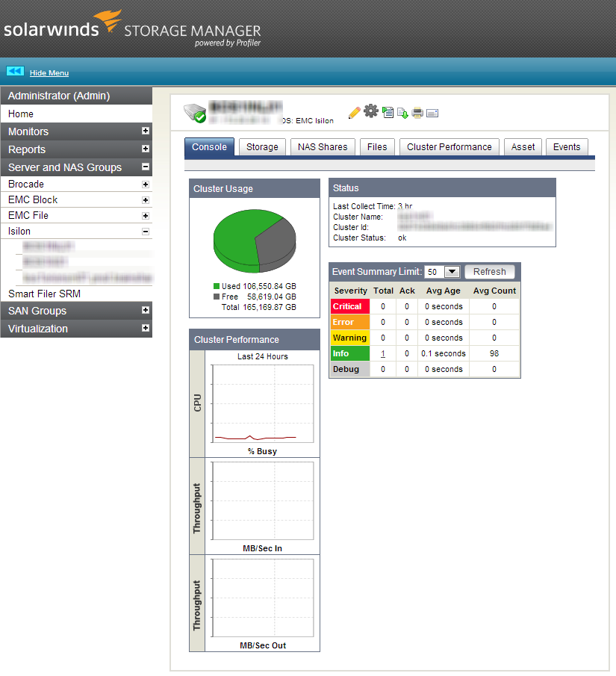Switch to the Files tab
The image size is (616, 676).
377,147
